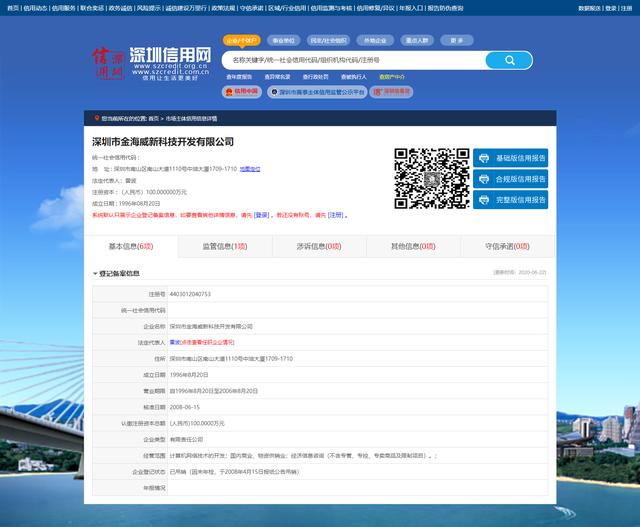
Task: Switch to the 基本信息(6项) tab
Action: (131, 247)
